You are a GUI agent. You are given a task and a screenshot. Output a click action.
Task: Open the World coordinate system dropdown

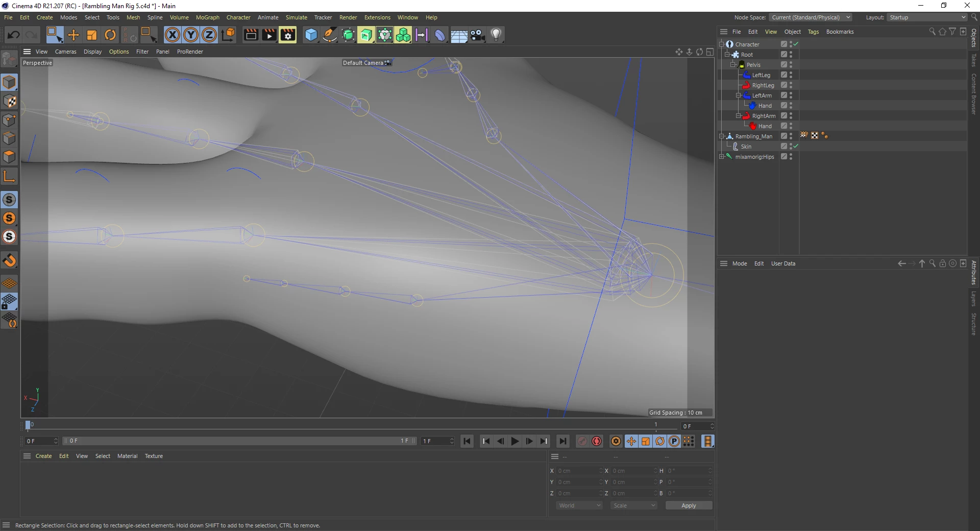[x=579, y=505]
